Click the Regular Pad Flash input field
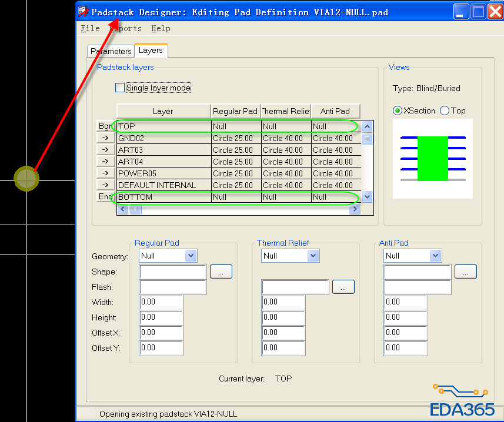 point(173,287)
